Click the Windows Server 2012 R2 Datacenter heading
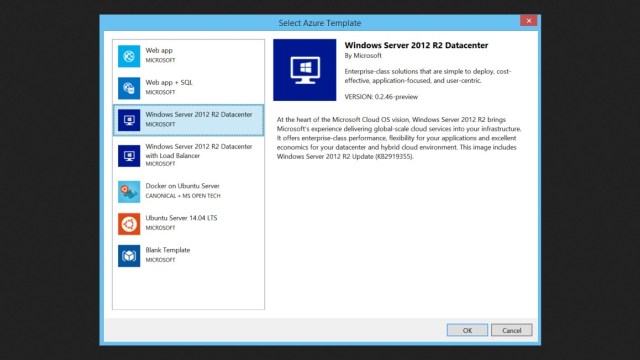Image resolution: width=640 pixels, height=360 pixels. tap(416, 45)
